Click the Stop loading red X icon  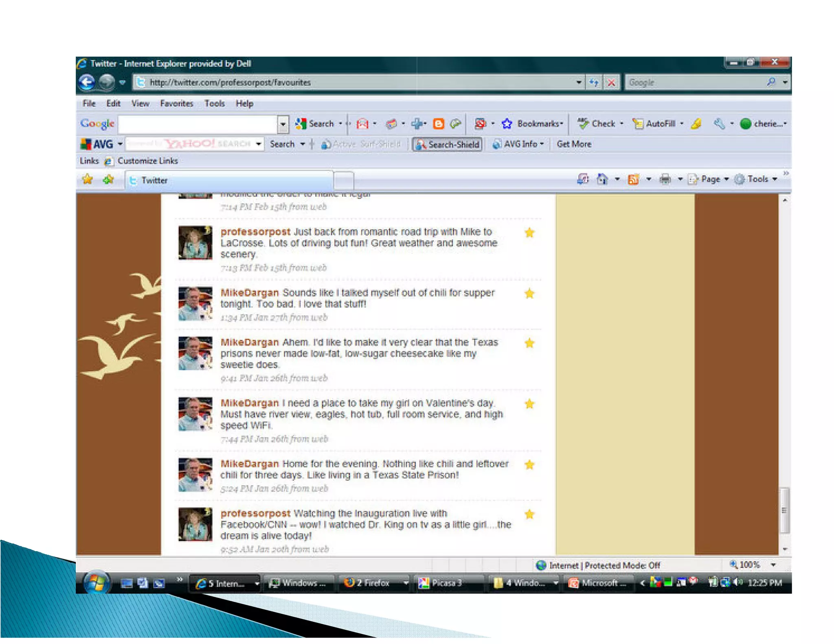[611, 82]
